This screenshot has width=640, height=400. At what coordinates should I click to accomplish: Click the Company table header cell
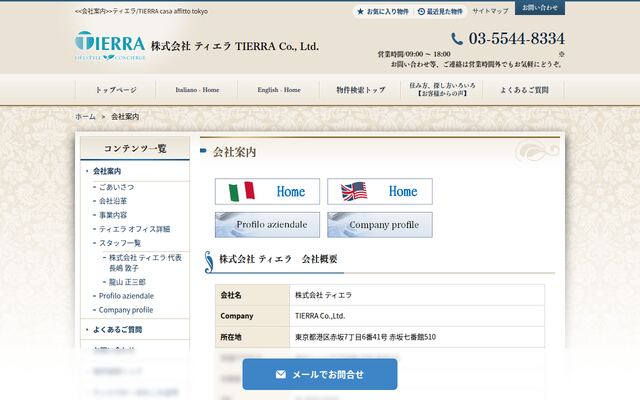(x=252, y=316)
